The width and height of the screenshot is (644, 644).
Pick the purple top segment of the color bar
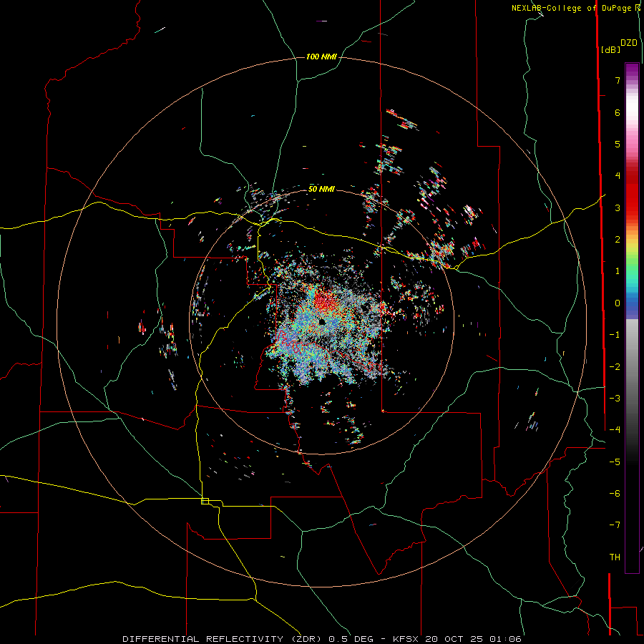[x=632, y=69]
